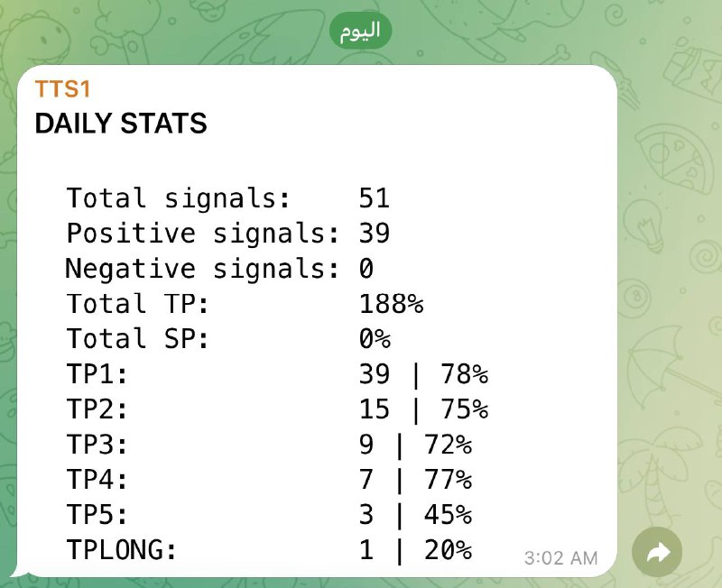Click the DAILY STATS heading
The height and width of the screenshot is (588, 722).
(121, 124)
